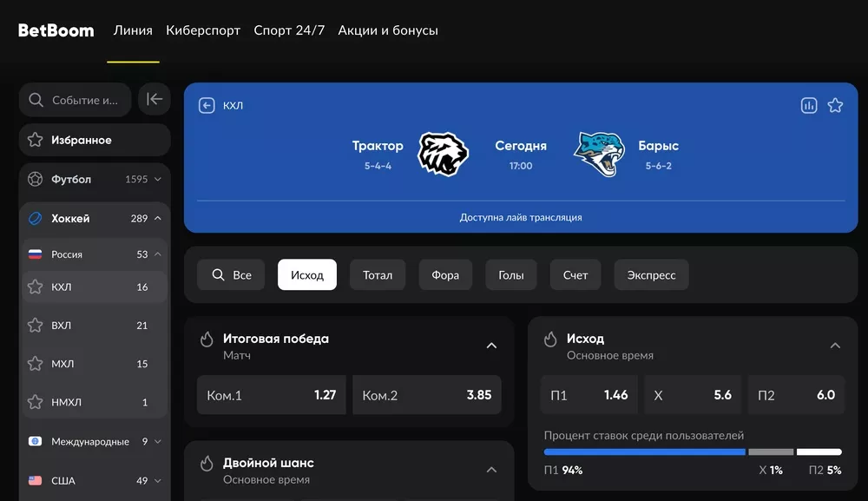The image size is (868, 501).
Task: Toggle favorite star for ВХЛ league
Action: point(35,325)
